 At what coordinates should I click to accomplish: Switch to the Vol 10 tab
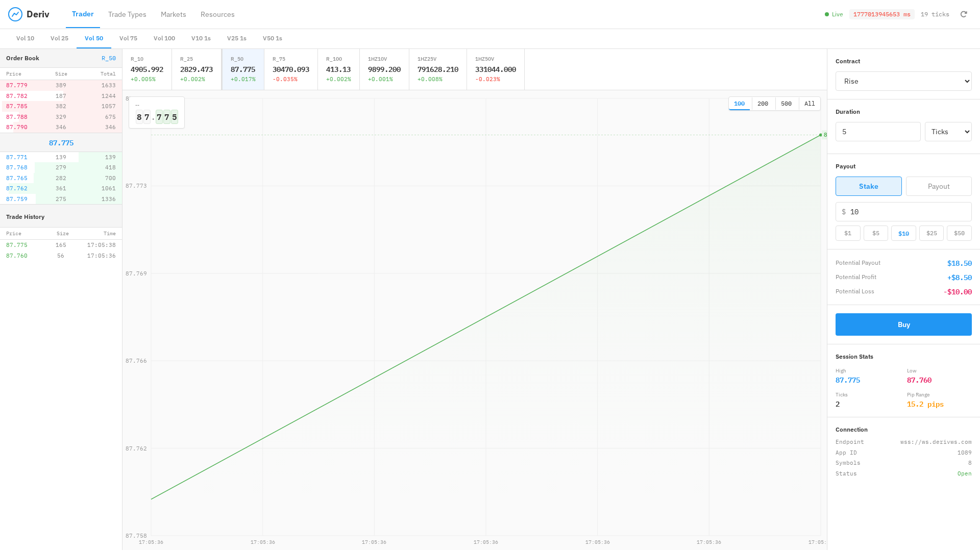click(25, 38)
